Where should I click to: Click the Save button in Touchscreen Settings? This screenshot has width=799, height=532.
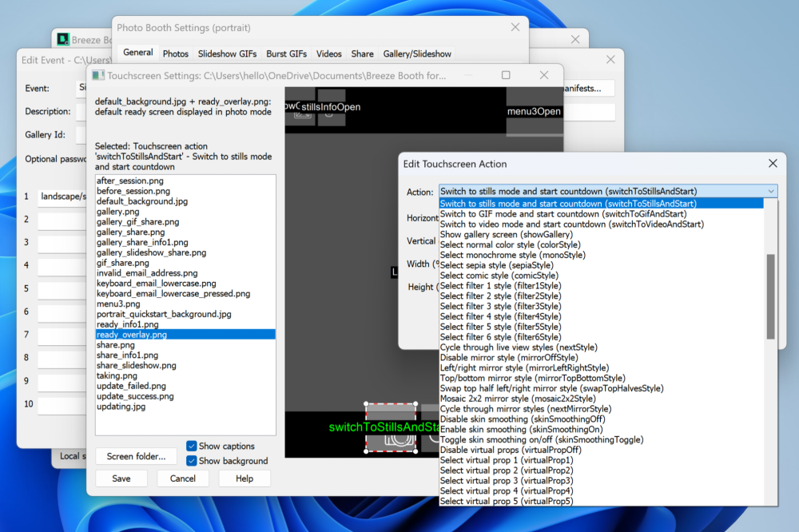point(121,478)
